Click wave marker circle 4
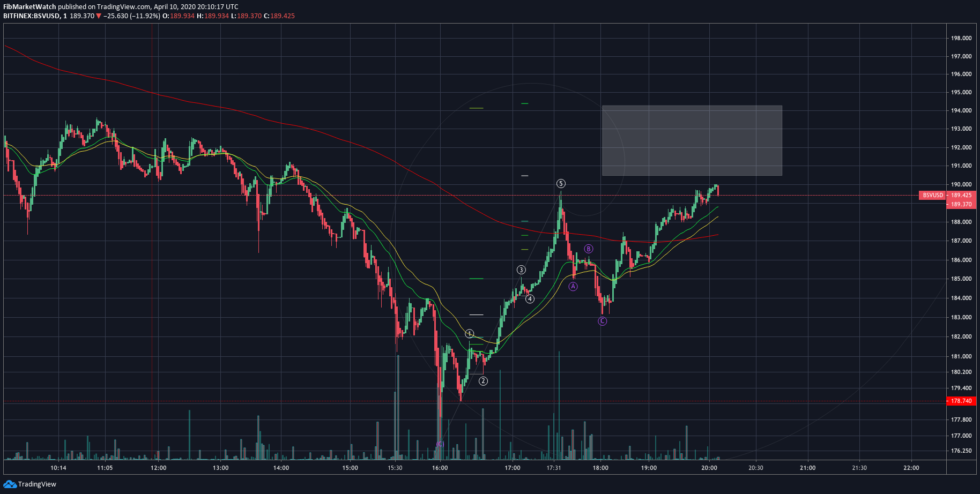Screen dimensions: 980x494 (x=530, y=299)
